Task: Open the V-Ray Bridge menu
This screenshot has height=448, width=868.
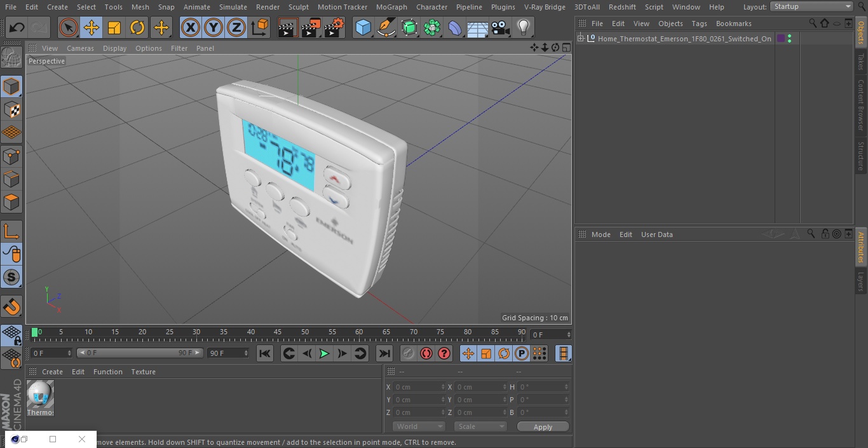Action: 545,6
